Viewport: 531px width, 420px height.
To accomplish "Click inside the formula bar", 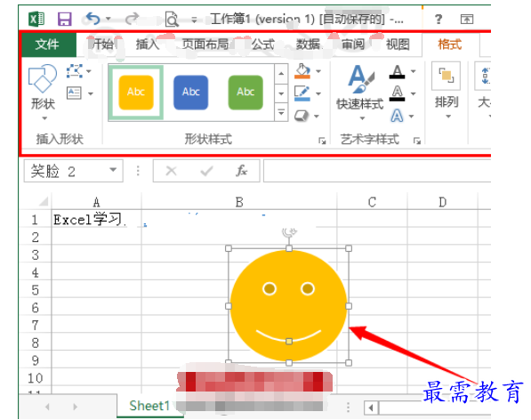I will 377,171.
